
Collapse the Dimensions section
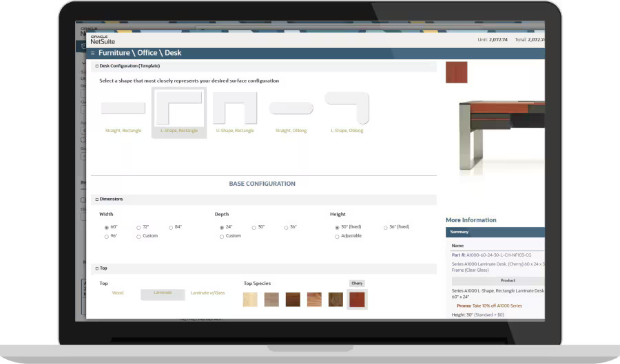click(x=97, y=200)
